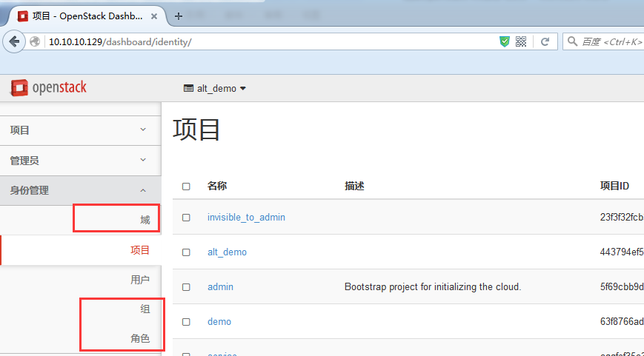The width and height of the screenshot is (644, 356).
Task: Select 项目 under 身份管理
Action: point(140,250)
